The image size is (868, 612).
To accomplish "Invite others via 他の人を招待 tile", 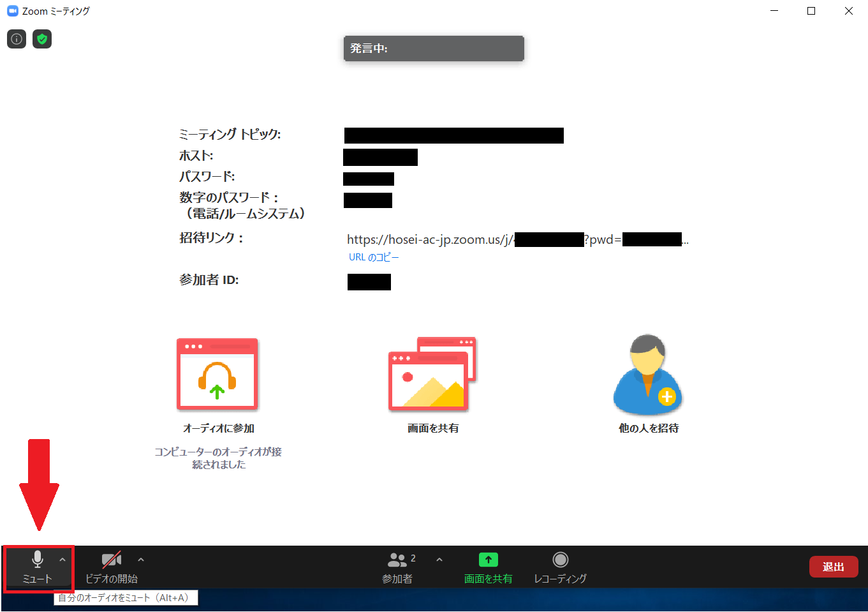I will pos(649,384).
